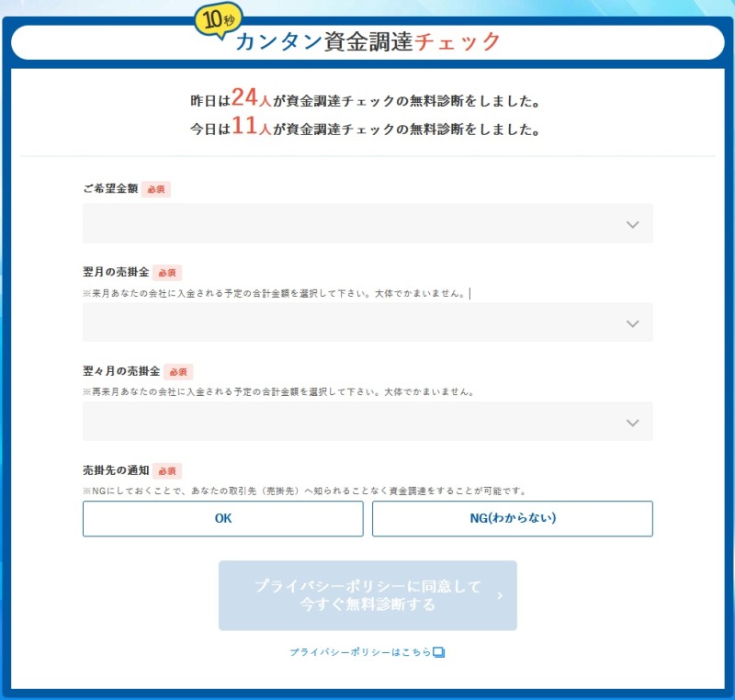Open the プライバシーポリシーはこちら link

pyautogui.click(x=360, y=652)
